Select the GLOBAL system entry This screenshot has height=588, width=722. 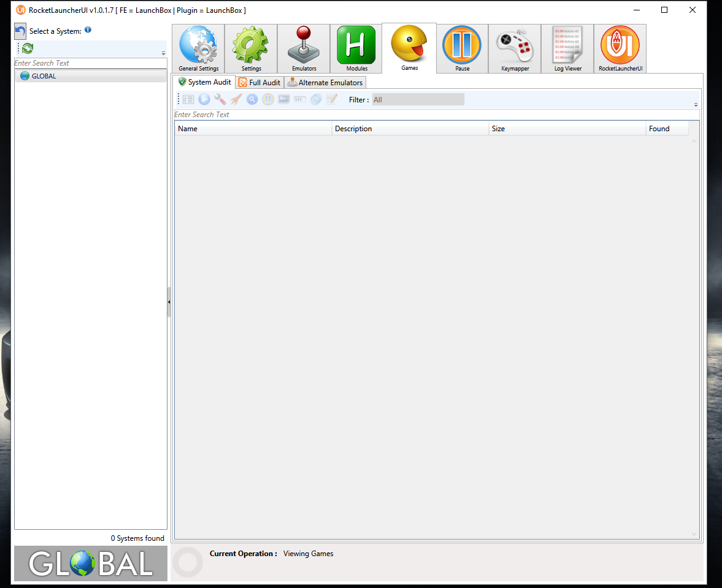coord(91,76)
